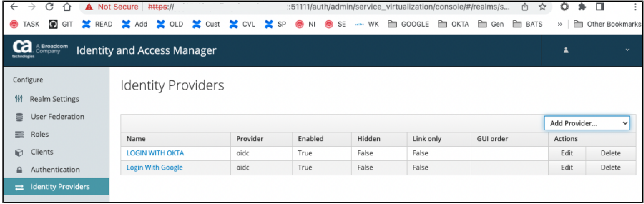Open the Extensions puzzle piece menu
The width and height of the screenshot is (644, 204).
(582, 7)
